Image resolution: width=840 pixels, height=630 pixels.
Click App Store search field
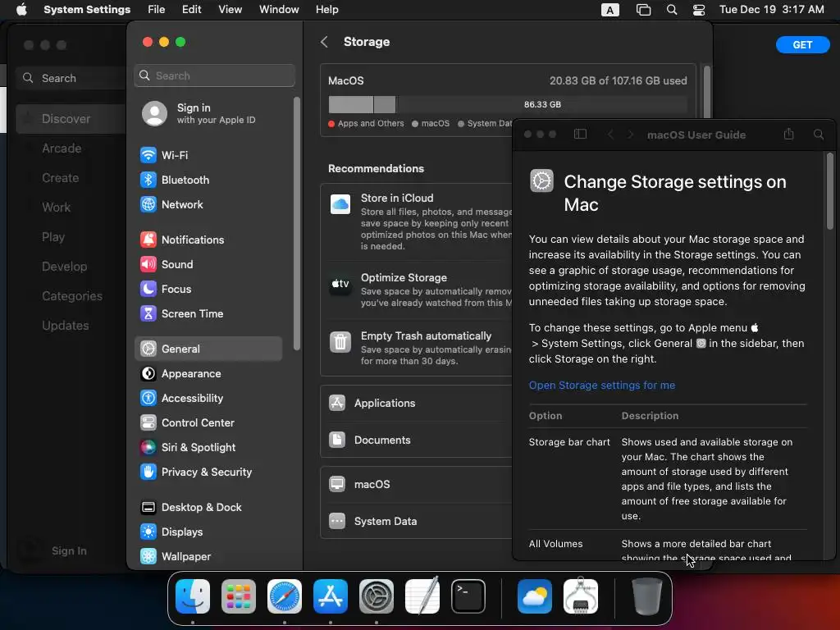point(71,78)
